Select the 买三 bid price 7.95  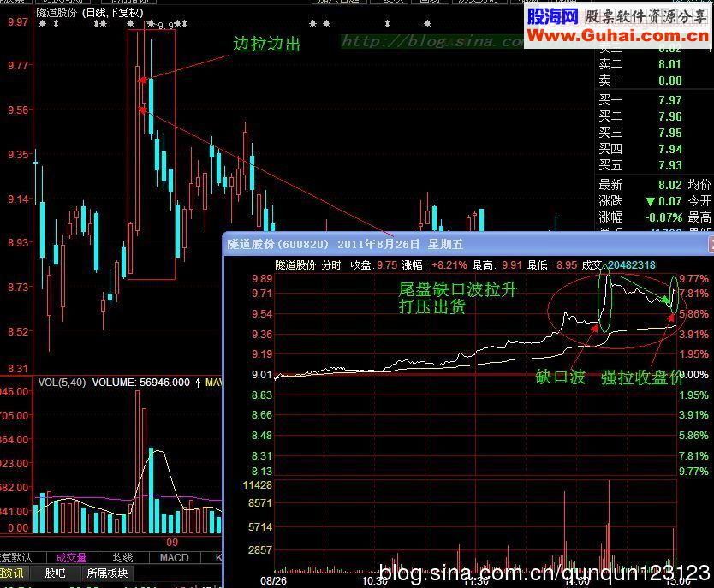pyautogui.click(x=669, y=133)
